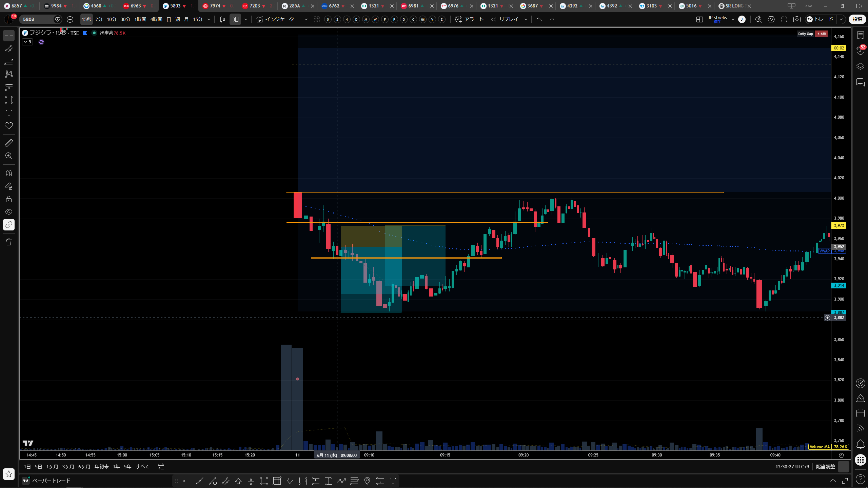Open the chats speech-bubble icon
Screen dimensions: 868x488
click(x=860, y=82)
